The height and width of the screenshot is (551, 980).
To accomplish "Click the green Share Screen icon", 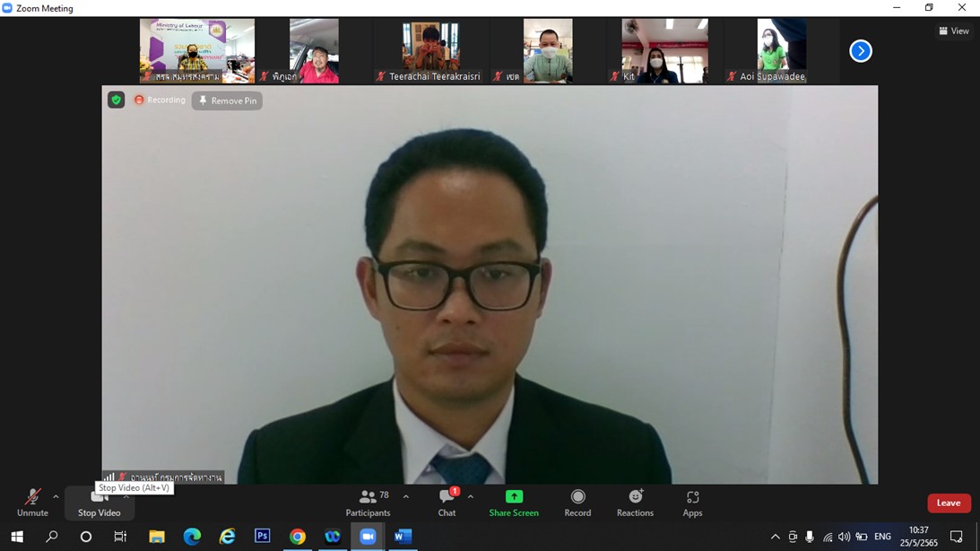I will pos(514,497).
